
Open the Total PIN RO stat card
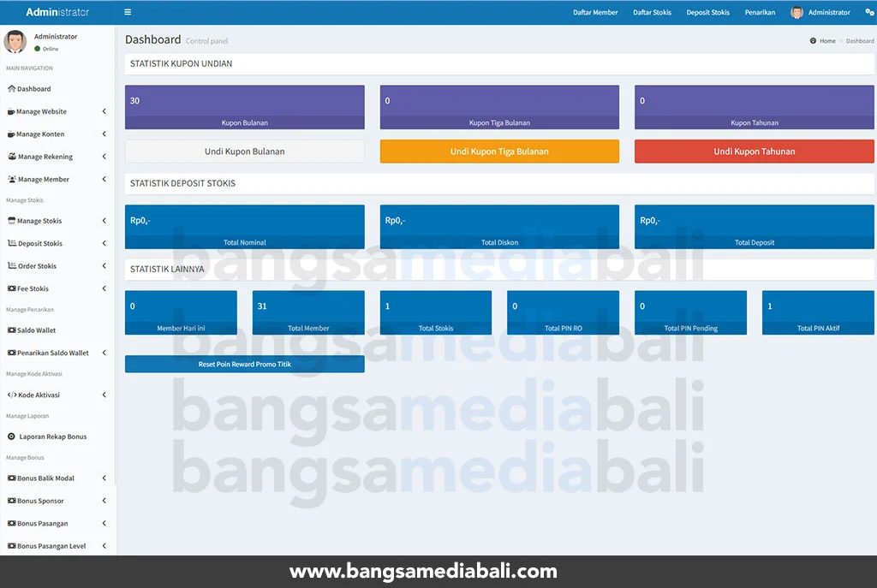point(564,312)
